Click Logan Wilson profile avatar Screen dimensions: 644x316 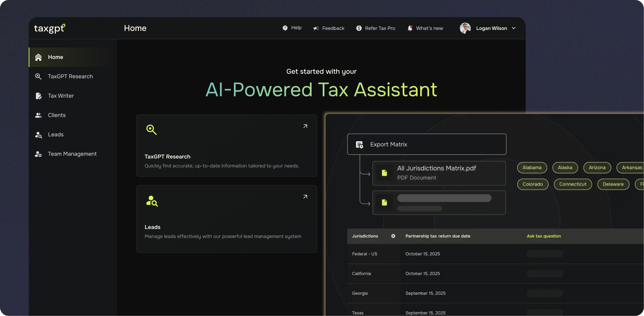pos(465,28)
